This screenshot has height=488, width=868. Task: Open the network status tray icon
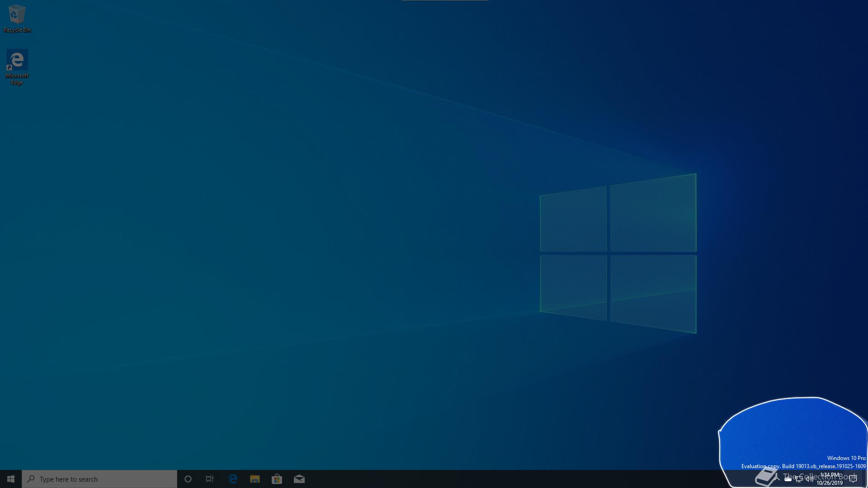pyautogui.click(x=799, y=479)
